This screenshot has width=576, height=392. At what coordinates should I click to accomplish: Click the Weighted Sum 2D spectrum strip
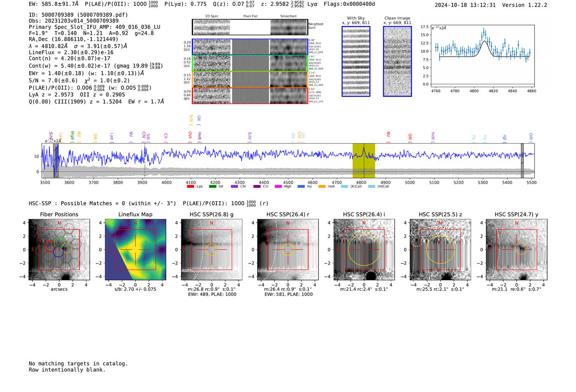point(250,27)
